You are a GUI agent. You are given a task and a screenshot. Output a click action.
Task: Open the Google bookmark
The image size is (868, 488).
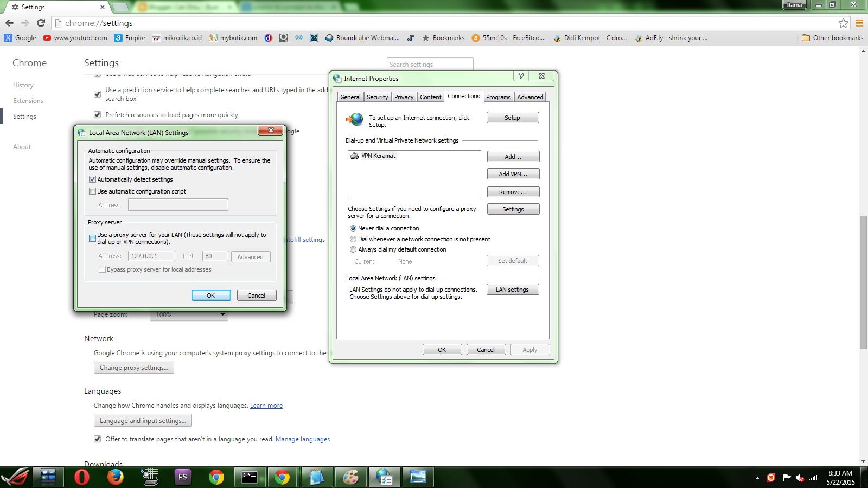(20, 38)
